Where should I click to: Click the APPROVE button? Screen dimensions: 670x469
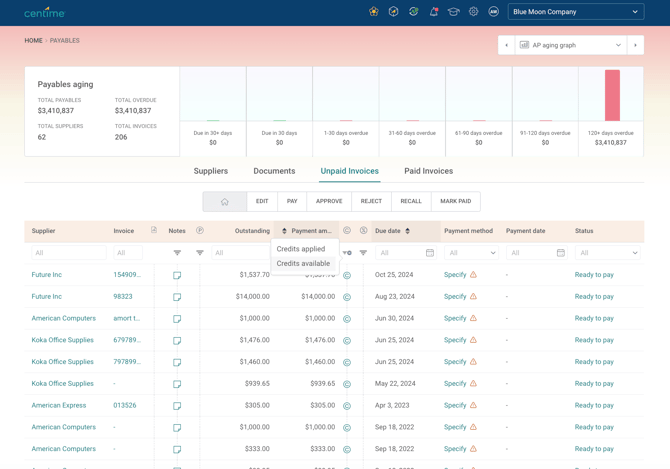329,201
